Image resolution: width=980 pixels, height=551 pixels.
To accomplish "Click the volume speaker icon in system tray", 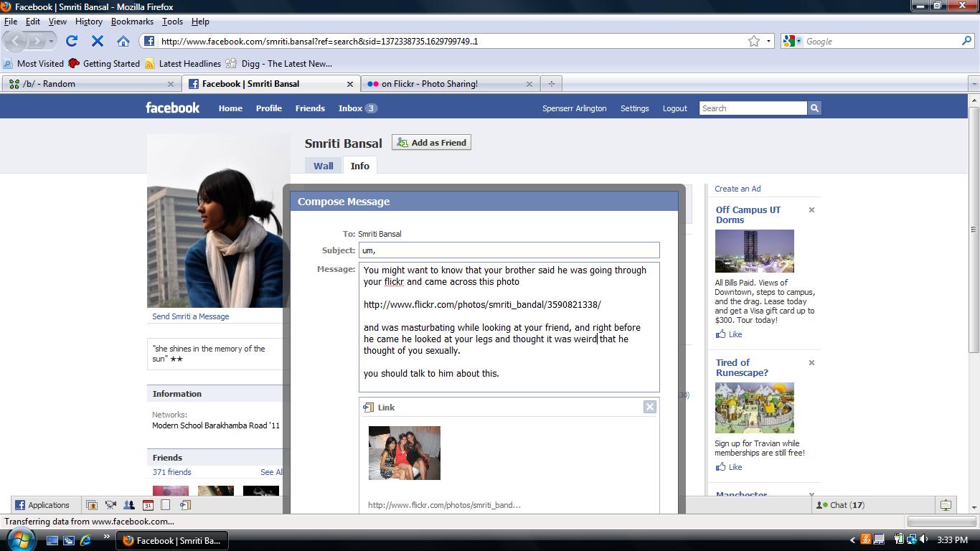I will [x=923, y=540].
